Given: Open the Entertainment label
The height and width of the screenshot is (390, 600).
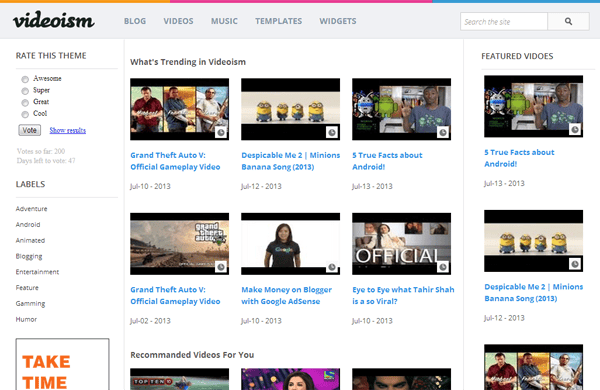Looking at the screenshot, I should (x=37, y=272).
